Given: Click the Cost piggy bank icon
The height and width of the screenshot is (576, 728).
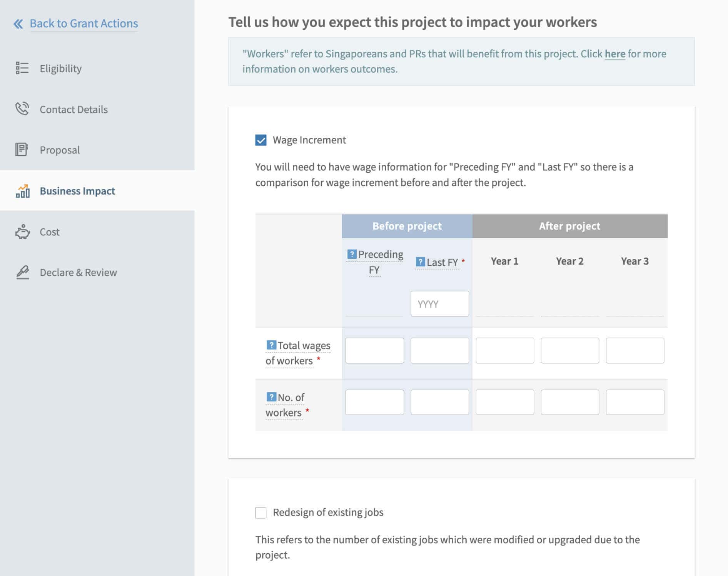Looking at the screenshot, I should pos(22,232).
